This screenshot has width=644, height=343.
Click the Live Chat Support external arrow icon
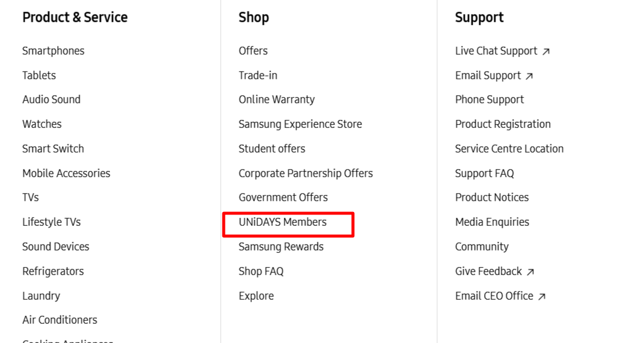pos(546,52)
